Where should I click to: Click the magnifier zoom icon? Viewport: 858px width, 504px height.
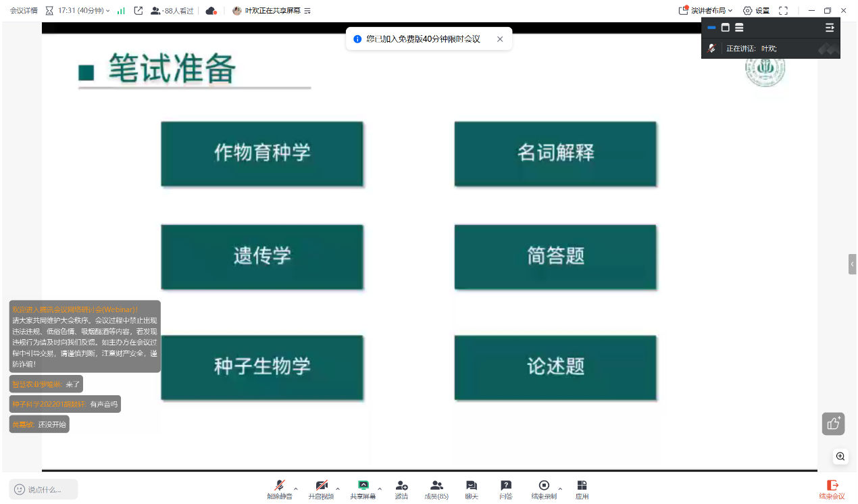click(x=840, y=457)
